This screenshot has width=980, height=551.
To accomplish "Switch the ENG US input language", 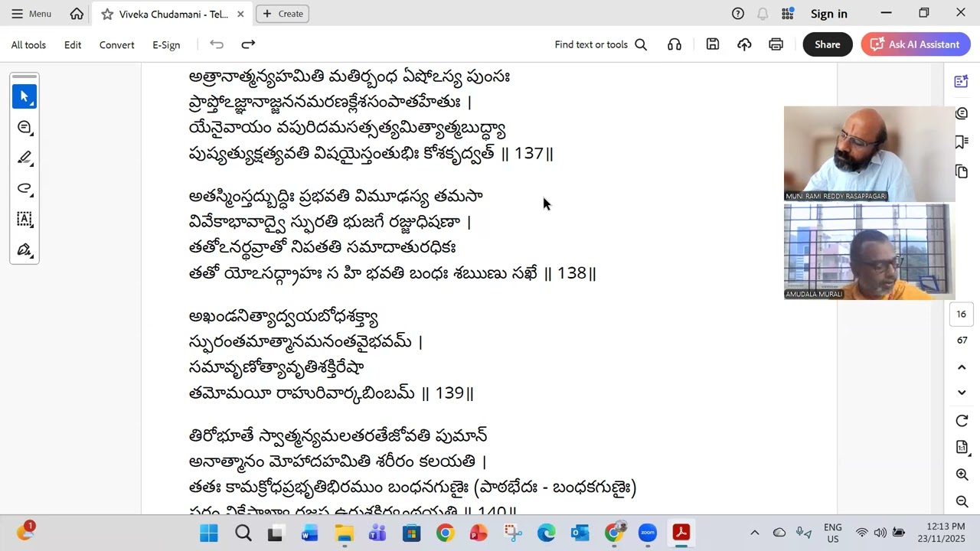I will pos(832,533).
